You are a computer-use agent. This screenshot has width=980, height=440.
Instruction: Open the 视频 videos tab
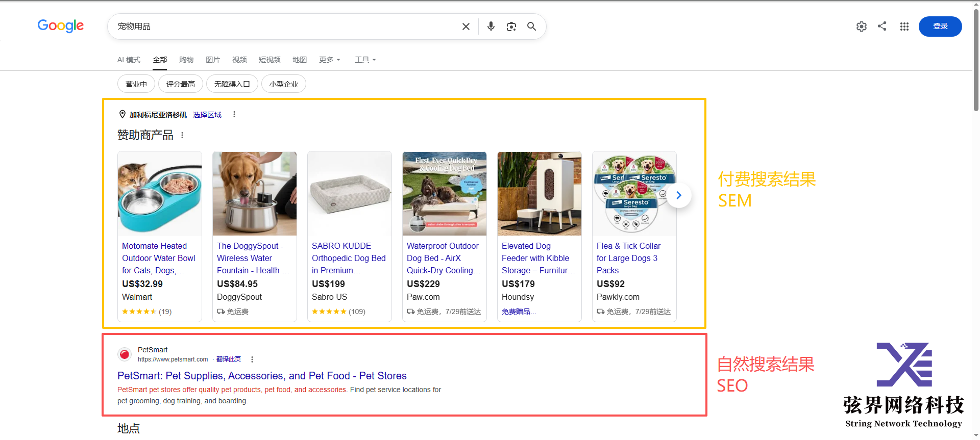click(x=239, y=60)
